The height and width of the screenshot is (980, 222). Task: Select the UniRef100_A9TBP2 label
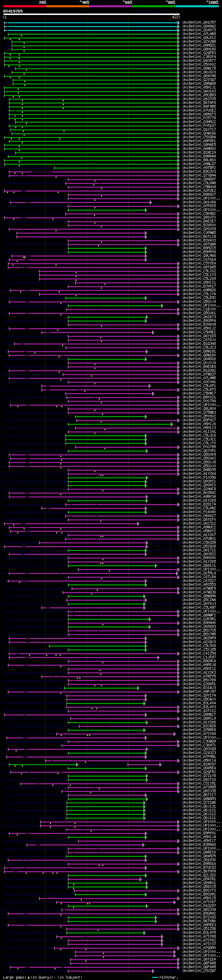click(x=199, y=168)
